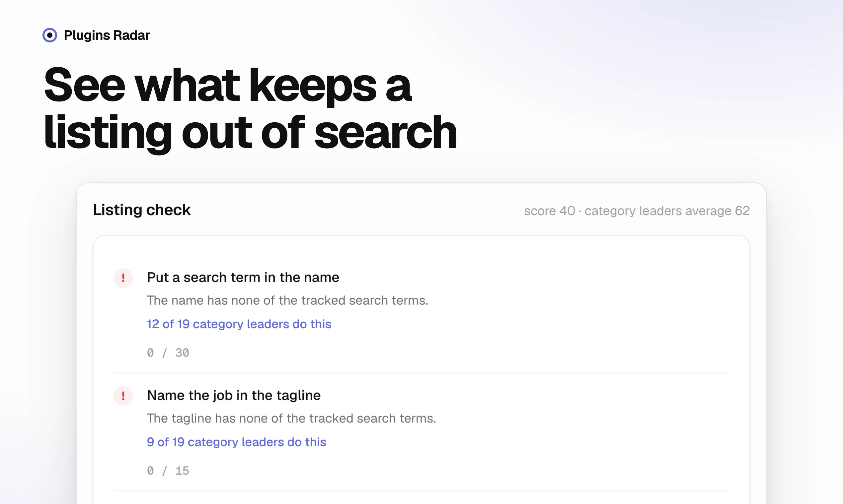The image size is (843, 504).
Task: Click the red alert icon beside search term check
Action: point(123,278)
